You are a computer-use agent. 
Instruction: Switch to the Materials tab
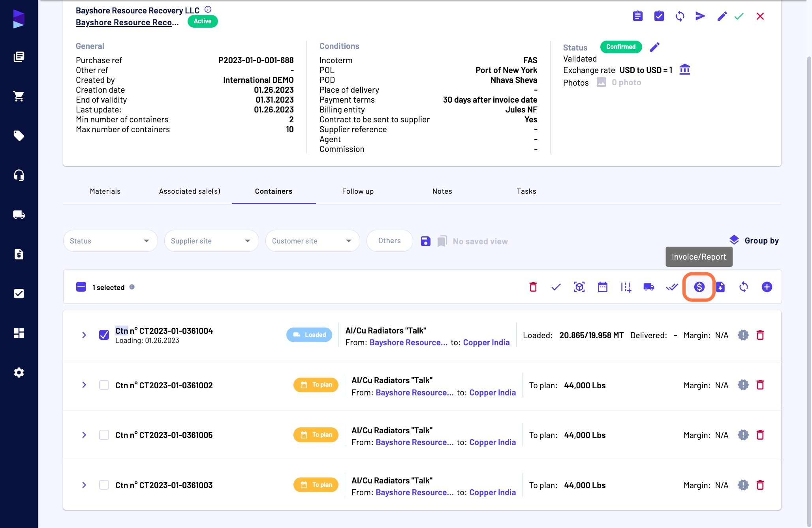[105, 191]
